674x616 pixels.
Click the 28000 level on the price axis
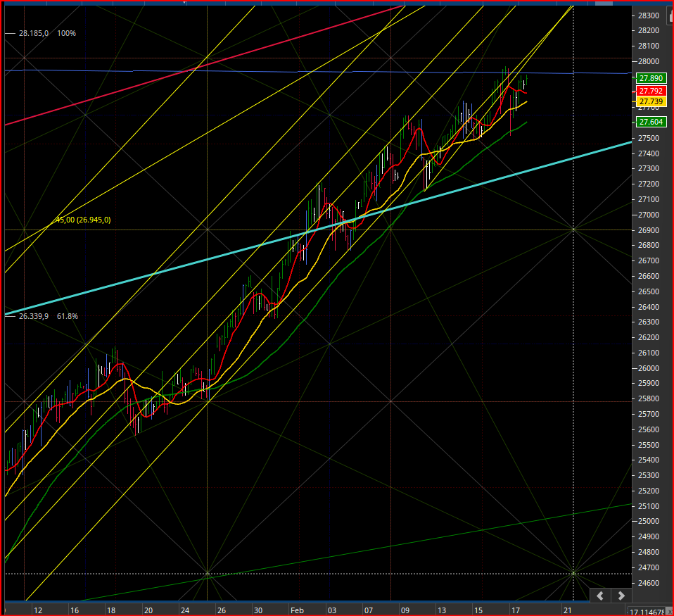[648, 61]
